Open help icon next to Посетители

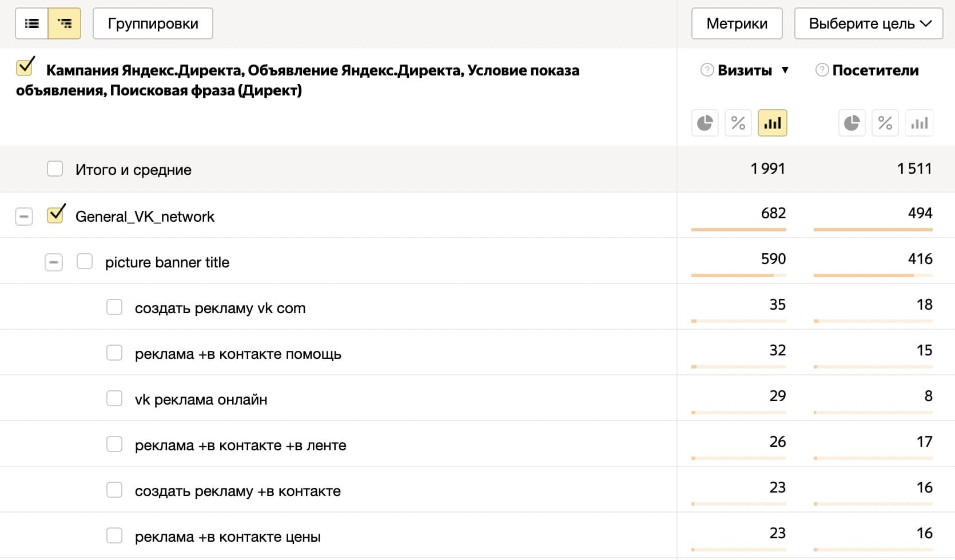(822, 70)
